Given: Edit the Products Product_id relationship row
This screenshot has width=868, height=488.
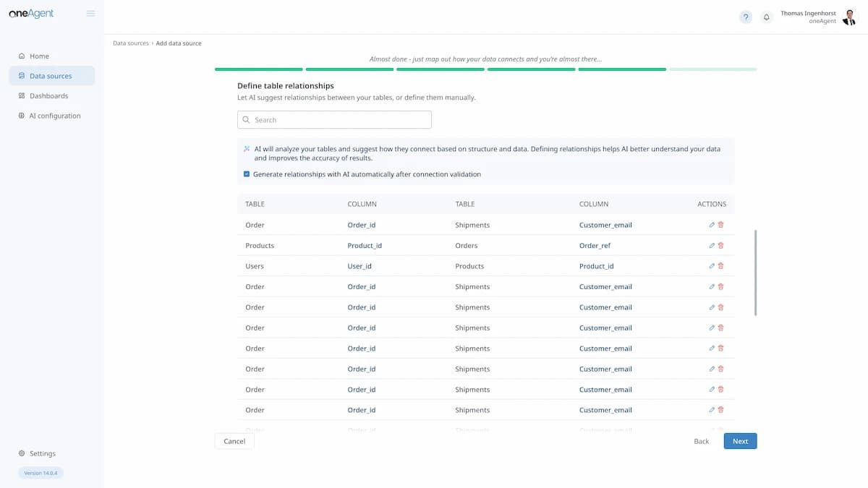Looking at the screenshot, I should tap(712, 246).
